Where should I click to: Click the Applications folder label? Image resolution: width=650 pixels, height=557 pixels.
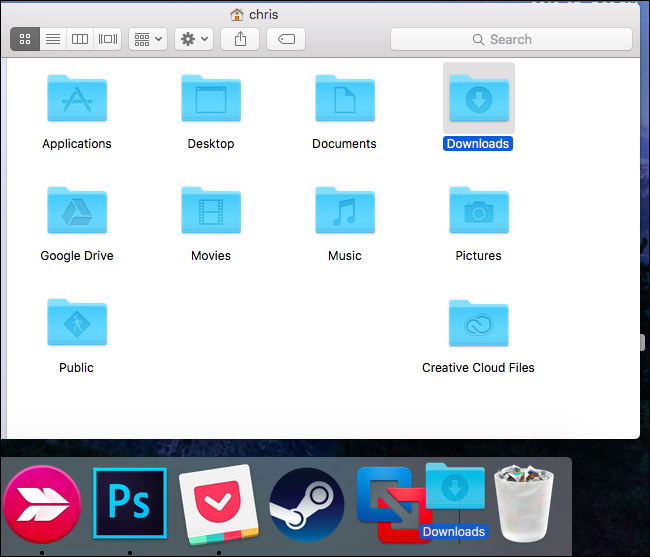point(77,144)
